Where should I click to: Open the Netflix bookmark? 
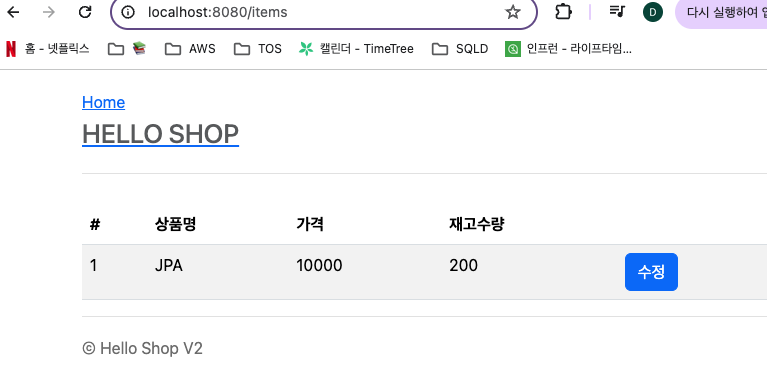(47, 49)
